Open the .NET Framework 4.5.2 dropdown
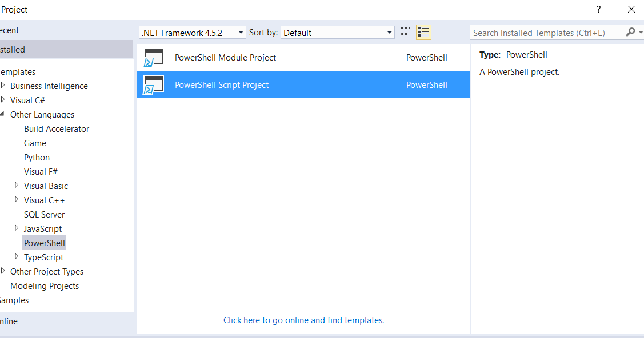The image size is (644, 338). (x=241, y=33)
